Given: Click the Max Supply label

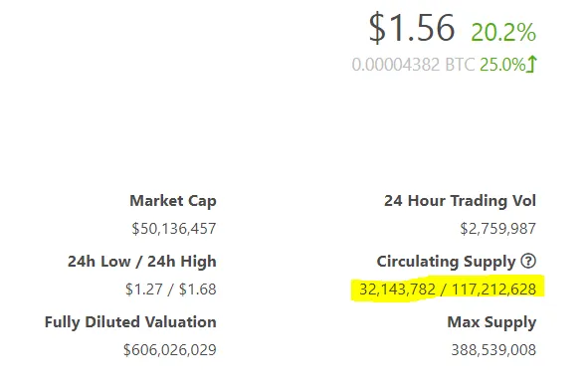Looking at the screenshot, I should 491,322.
